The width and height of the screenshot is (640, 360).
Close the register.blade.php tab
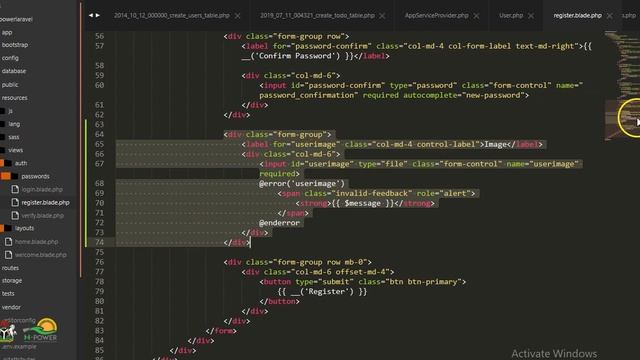[609, 16]
